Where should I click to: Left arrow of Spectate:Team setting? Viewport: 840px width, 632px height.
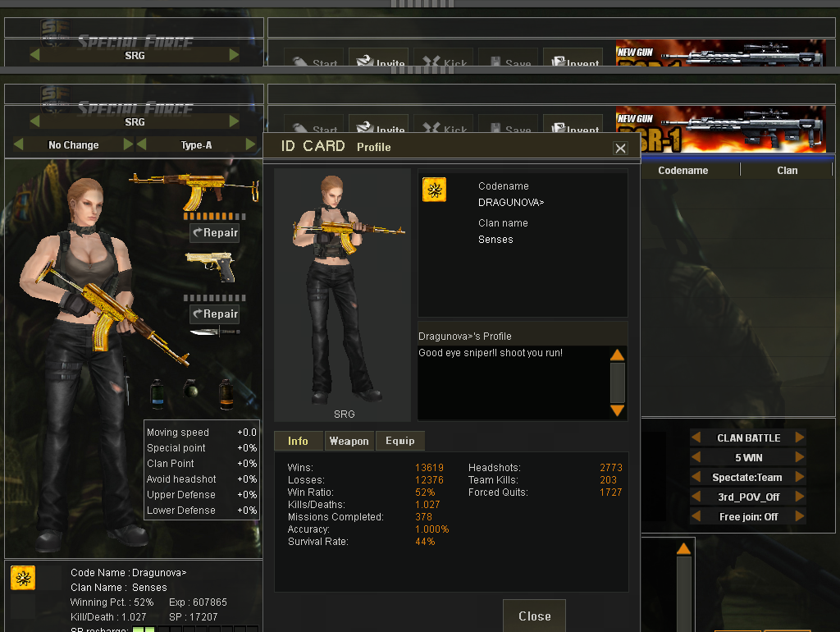(x=696, y=477)
